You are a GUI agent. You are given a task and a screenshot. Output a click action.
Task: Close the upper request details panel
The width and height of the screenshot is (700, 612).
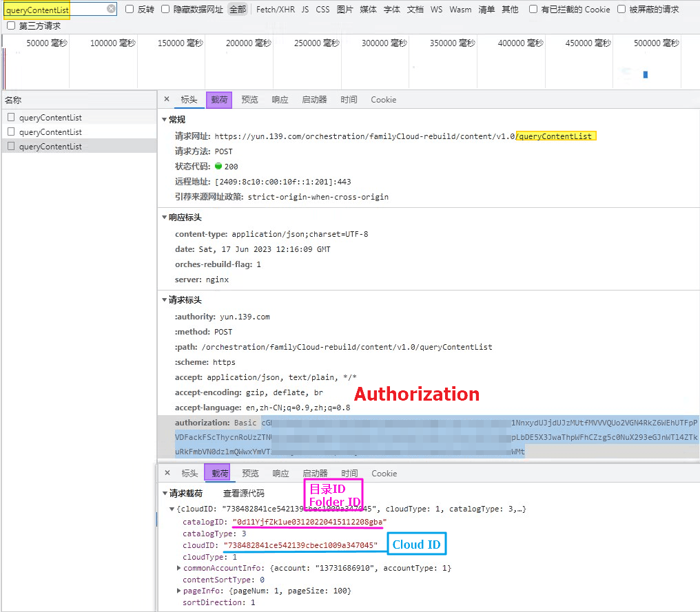pyautogui.click(x=167, y=99)
